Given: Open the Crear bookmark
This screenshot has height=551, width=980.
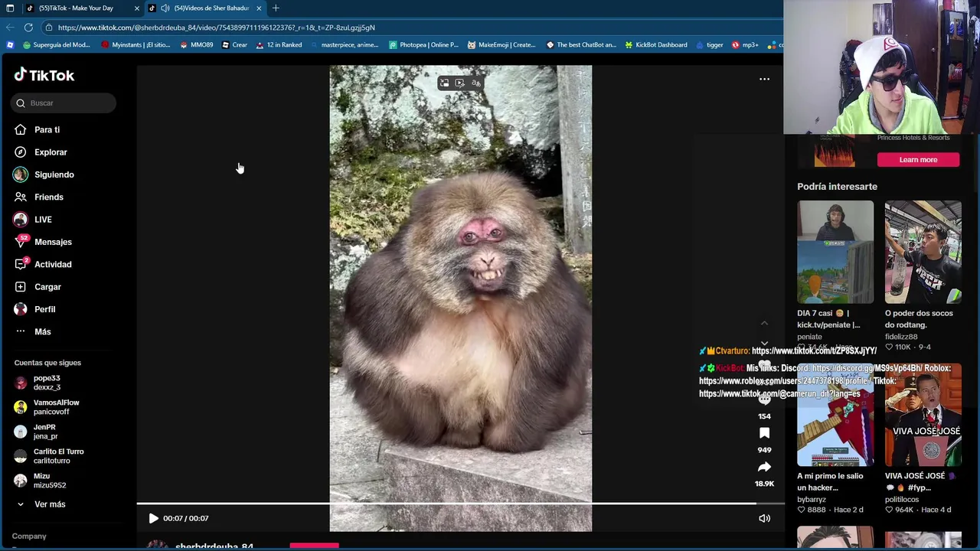Looking at the screenshot, I should click(234, 45).
